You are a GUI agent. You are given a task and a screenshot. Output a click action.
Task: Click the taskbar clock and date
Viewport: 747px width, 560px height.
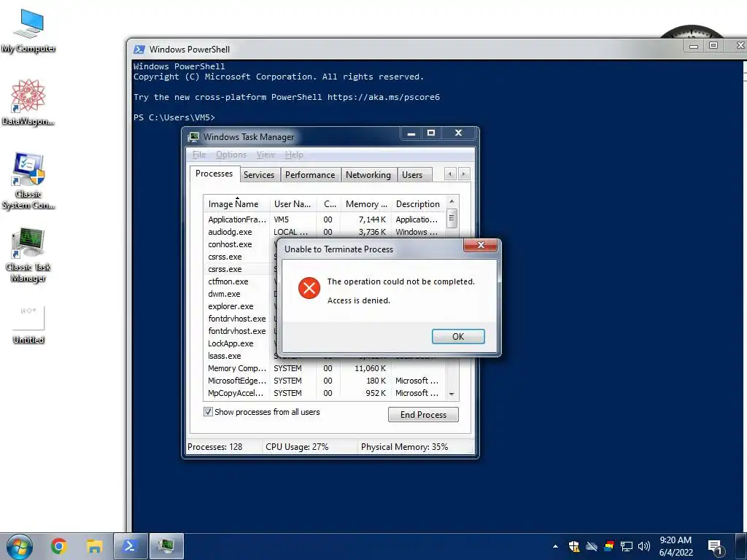[x=676, y=546]
